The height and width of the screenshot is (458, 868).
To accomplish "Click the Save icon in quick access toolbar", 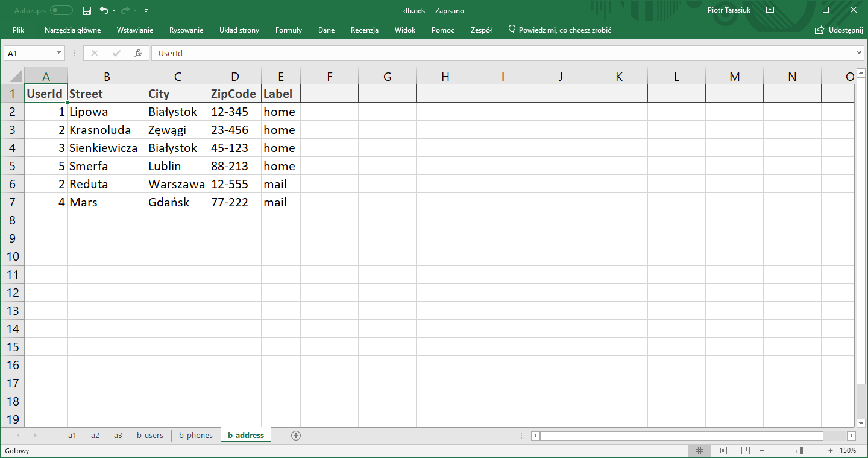I will (87, 10).
